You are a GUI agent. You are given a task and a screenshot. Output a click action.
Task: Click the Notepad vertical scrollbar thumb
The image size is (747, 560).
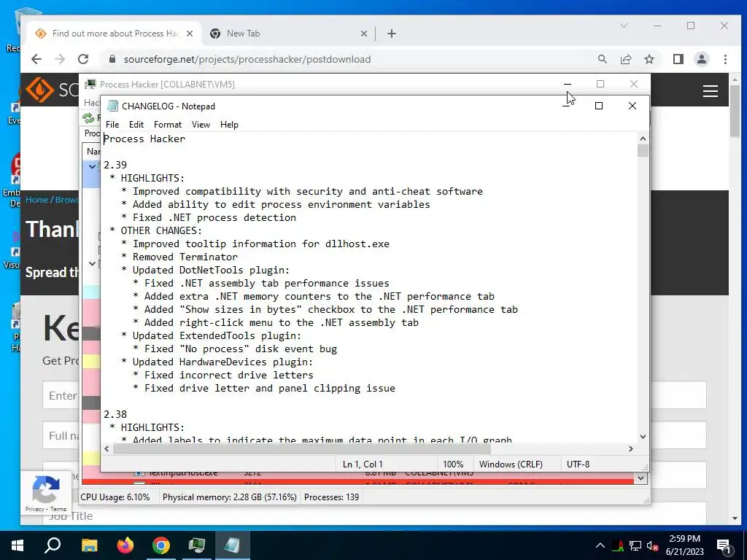pyautogui.click(x=643, y=150)
